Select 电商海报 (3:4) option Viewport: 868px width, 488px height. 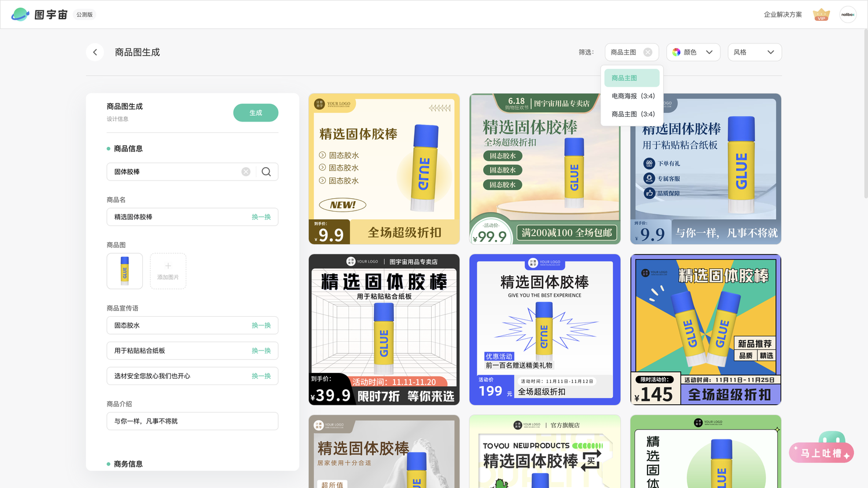pos(632,96)
